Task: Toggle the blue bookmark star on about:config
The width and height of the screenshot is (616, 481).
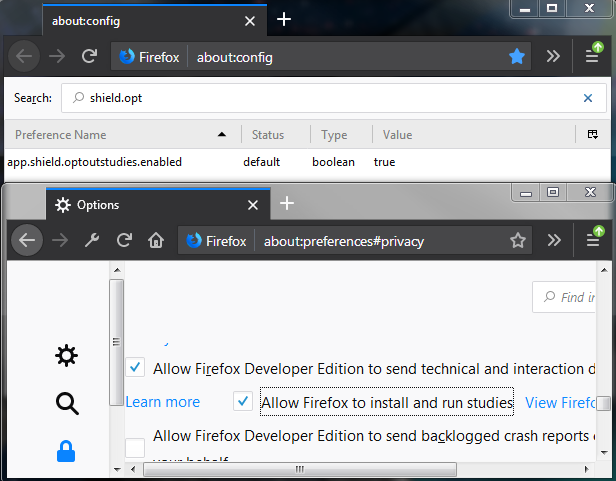Action: coord(517,57)
